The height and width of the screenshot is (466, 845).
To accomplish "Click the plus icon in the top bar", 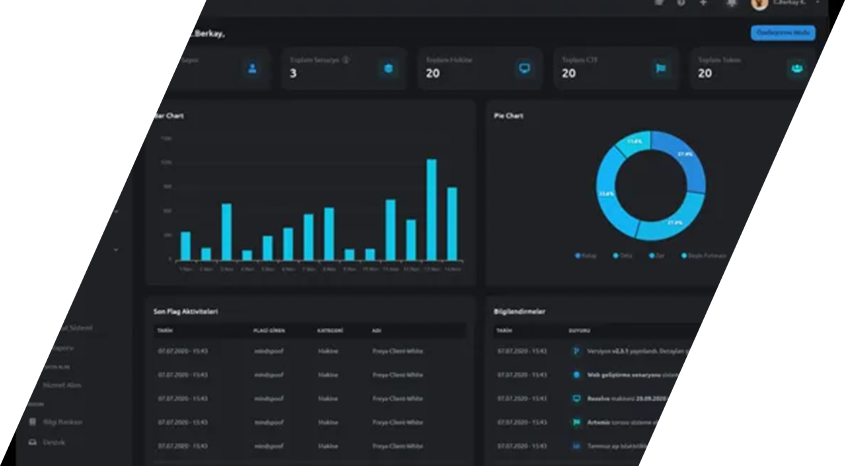I will [703, 3].
